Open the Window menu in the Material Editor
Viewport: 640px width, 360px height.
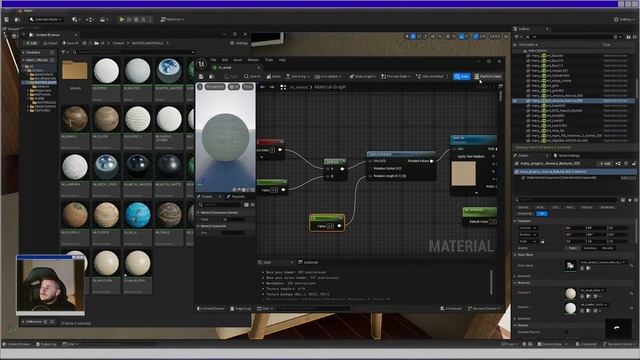[x=253, y=60]
